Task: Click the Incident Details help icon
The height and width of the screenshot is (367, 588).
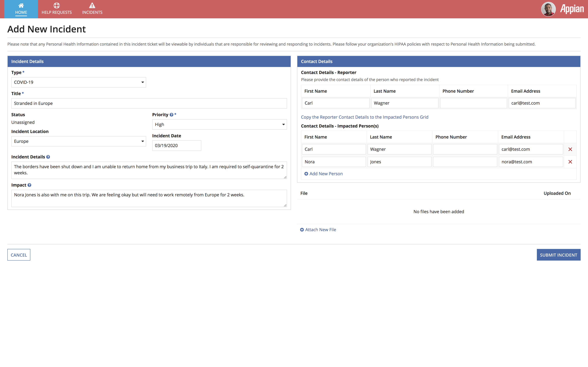Action: (x=48, y=157)
